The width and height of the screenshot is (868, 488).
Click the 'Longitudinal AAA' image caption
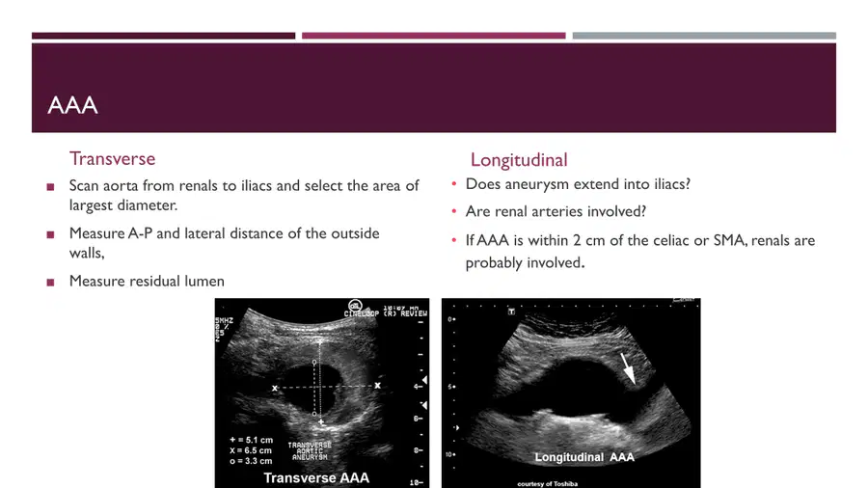584,457
